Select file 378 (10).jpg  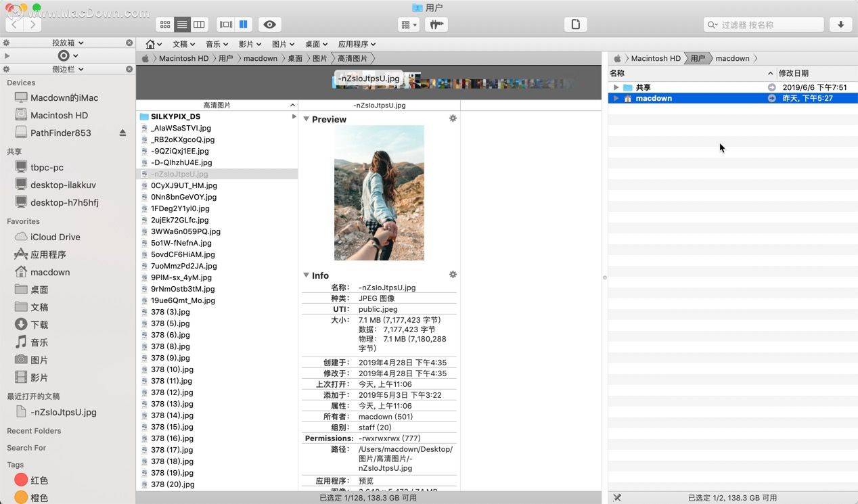click(172, 369)
